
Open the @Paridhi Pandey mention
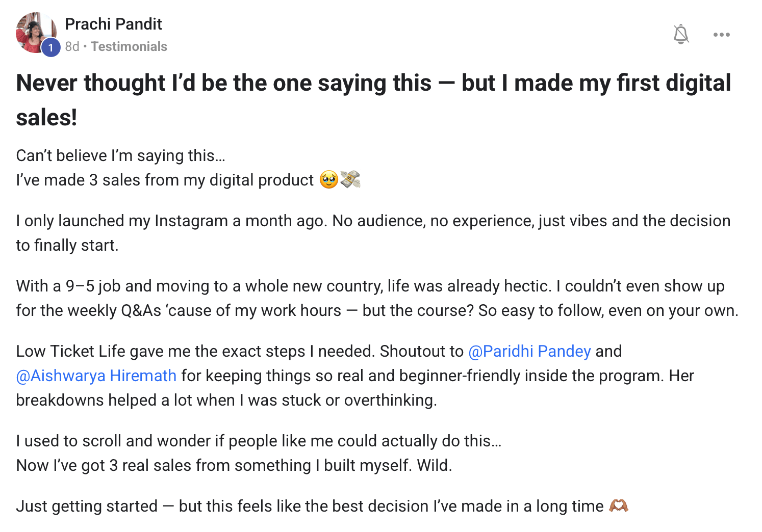click(x=529, y=351)
